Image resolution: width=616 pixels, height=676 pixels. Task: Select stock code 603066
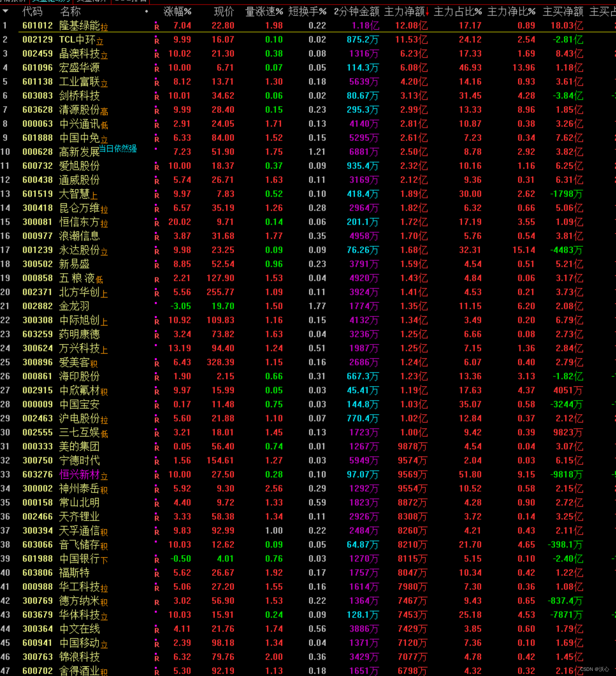coord(38,545)
